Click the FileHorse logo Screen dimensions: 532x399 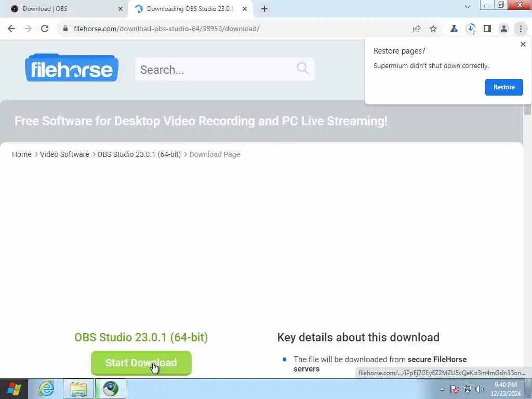(72, 68)
